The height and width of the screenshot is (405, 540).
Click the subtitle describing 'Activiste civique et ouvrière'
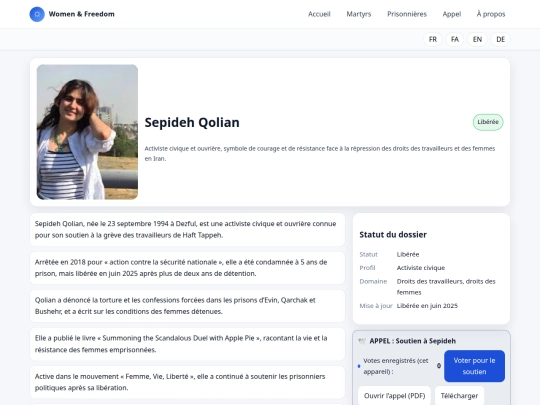pos(320,154)
